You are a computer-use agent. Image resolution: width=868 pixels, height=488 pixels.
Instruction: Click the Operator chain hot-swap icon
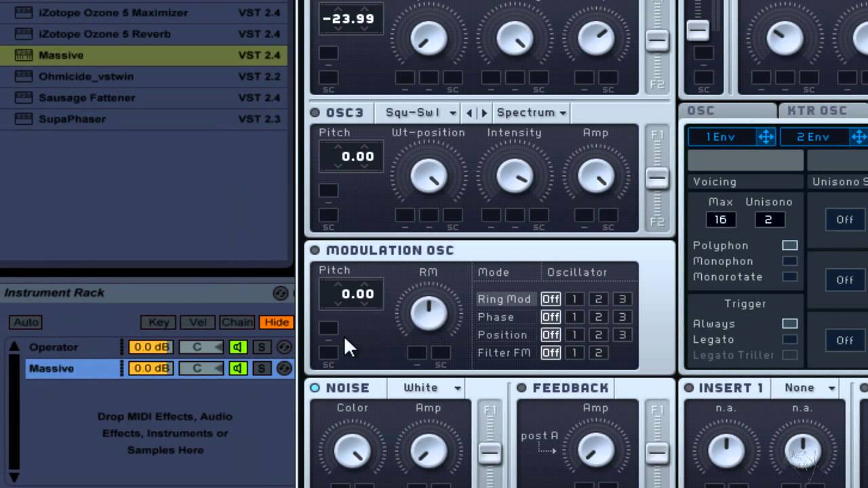[x=284, y=347]
